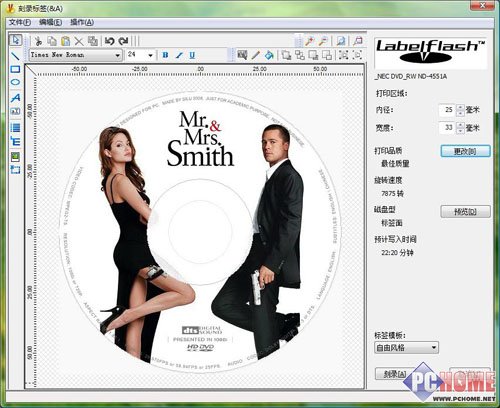Select the small 'ab' text box tool
The width and height of the screenshot is (500, 408).
(x=15, y=111)
